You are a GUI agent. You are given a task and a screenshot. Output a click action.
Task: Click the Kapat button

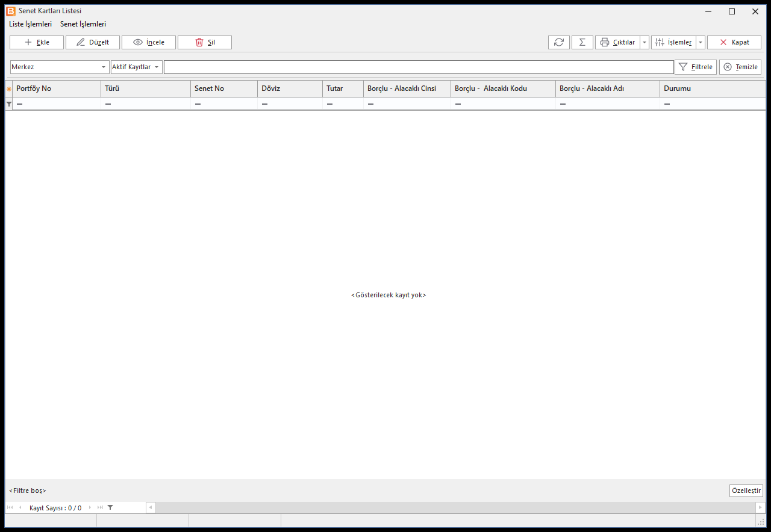coord(734,42)
